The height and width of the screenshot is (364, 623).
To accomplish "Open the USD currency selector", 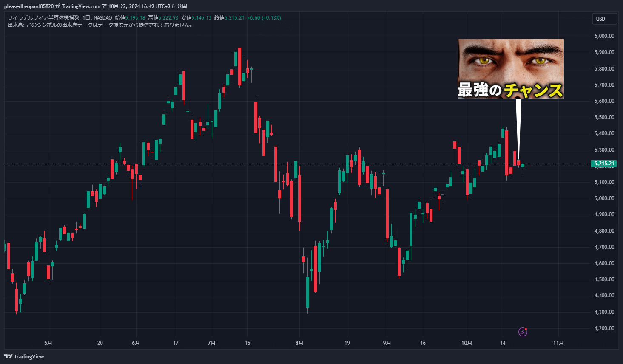I will 604,19.
